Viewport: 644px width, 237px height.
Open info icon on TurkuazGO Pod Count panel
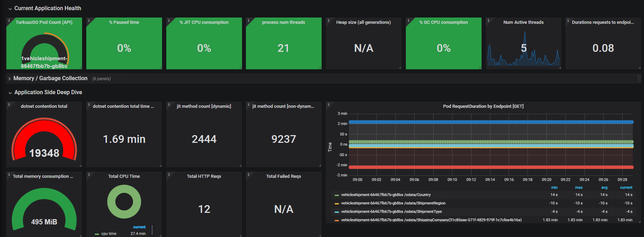pos(9,21)
